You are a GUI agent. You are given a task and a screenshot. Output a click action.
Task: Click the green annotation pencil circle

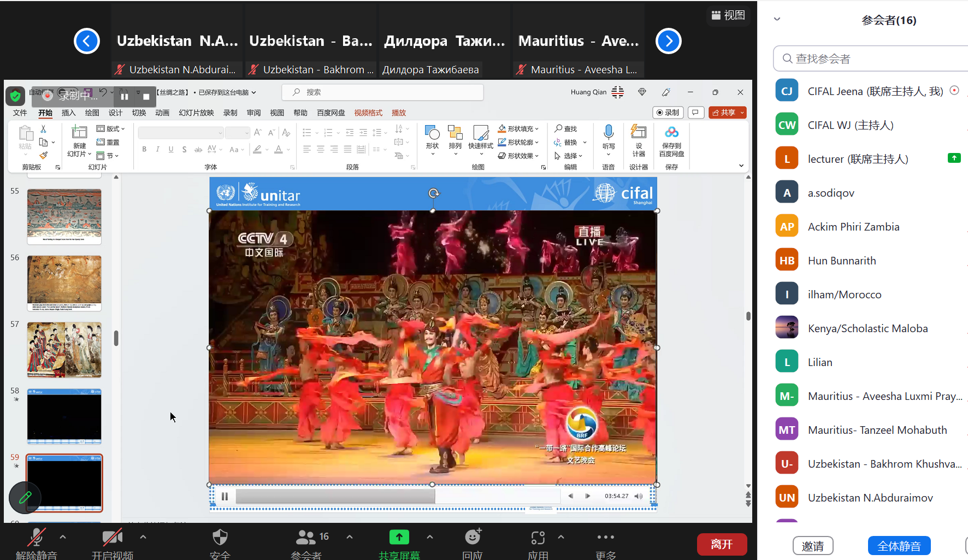click(x=25, y=498)
